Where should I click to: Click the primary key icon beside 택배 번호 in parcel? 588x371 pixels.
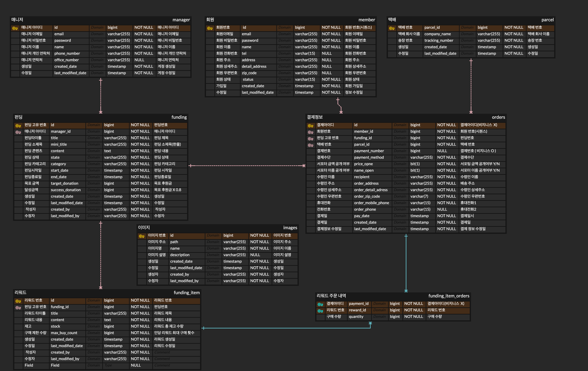tap(392, 28)
